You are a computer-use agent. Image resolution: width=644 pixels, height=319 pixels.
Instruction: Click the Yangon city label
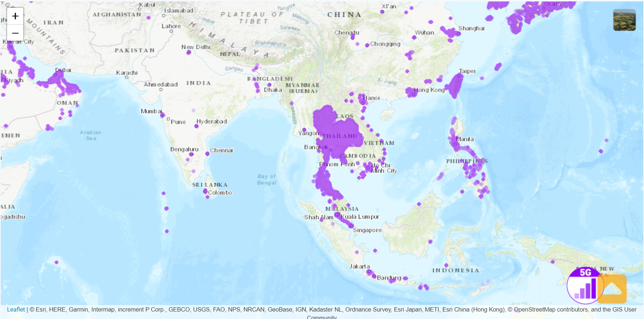click(308, 133)
